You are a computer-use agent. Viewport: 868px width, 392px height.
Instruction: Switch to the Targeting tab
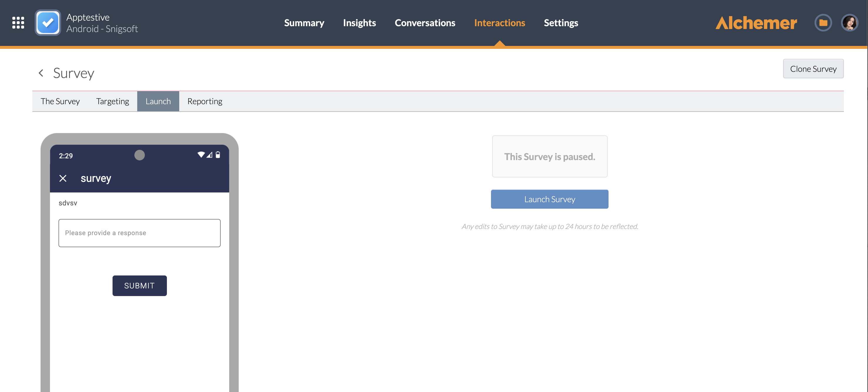pos(113,101)
